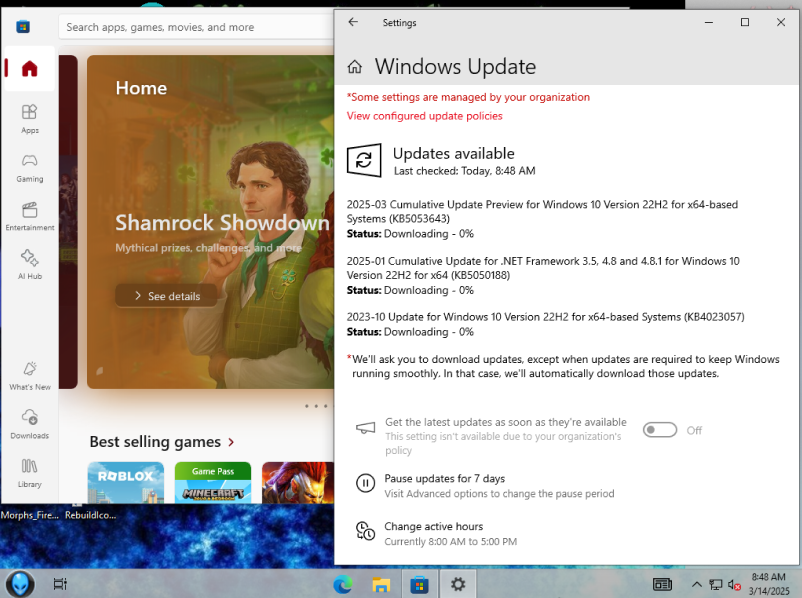Click the update refresh arrows icon
Screen dimensions: 802x598
point(364,160)
